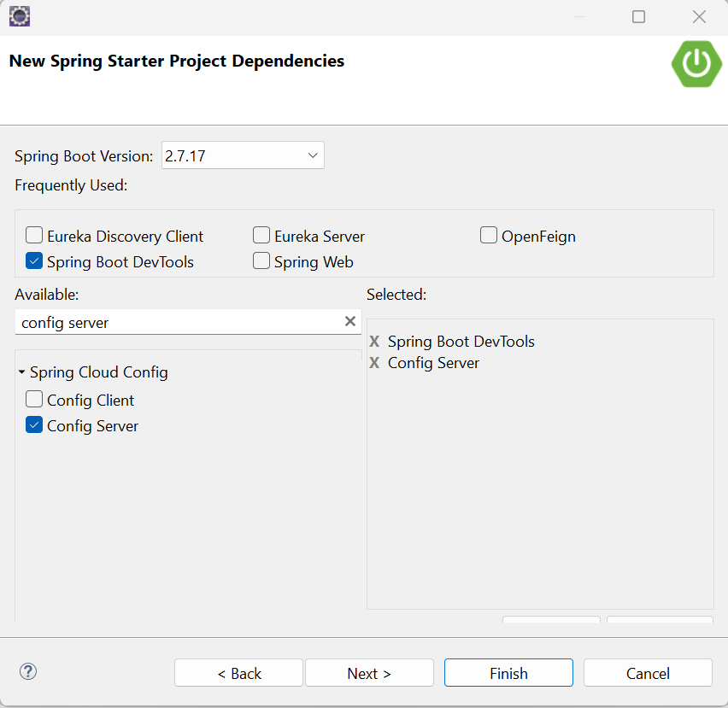The image size is (728, 708).
Task: Click the help question mark icon
Action: click(28, 672)
